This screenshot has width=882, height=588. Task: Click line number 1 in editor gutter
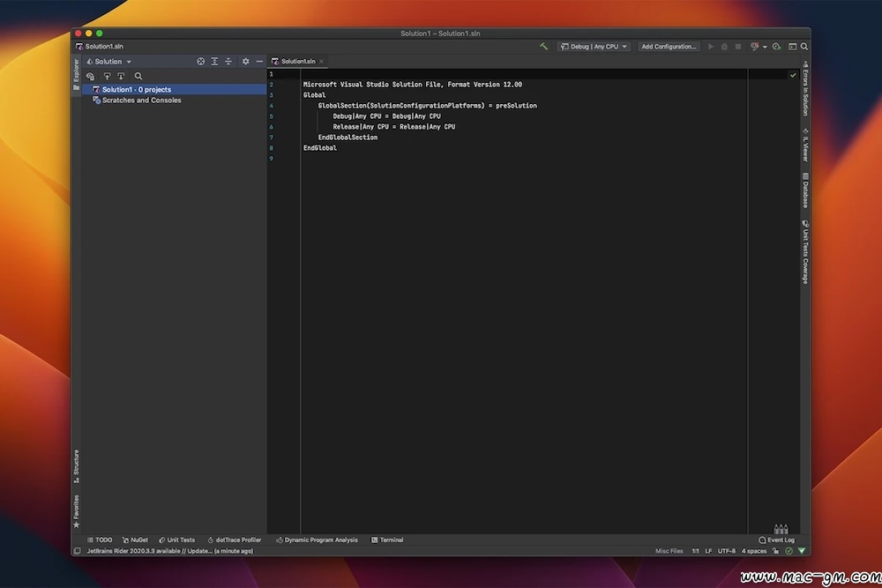[271, 74]
